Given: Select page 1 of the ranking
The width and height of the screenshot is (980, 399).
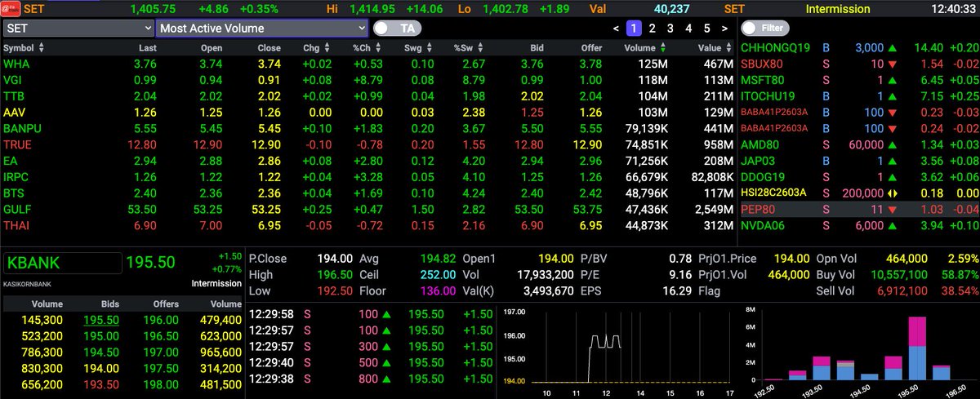Looking at the screenshot, I should pyautogui.click(x=634, y=29).
